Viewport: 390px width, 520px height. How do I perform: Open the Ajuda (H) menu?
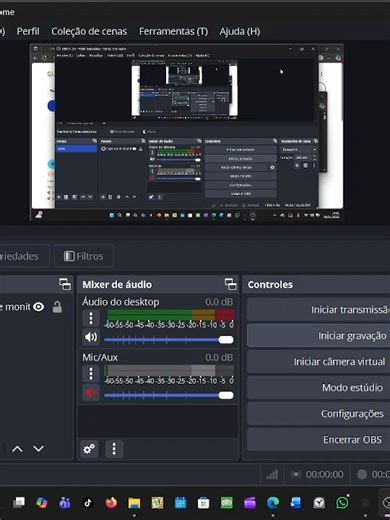point(240,31)
